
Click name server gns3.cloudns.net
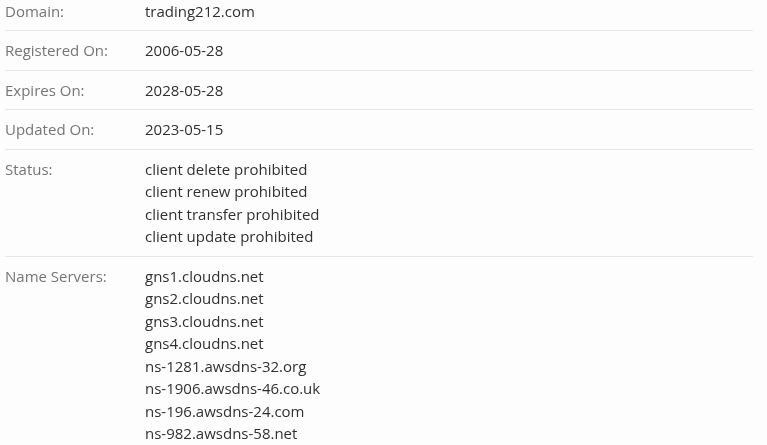(204, 322)
